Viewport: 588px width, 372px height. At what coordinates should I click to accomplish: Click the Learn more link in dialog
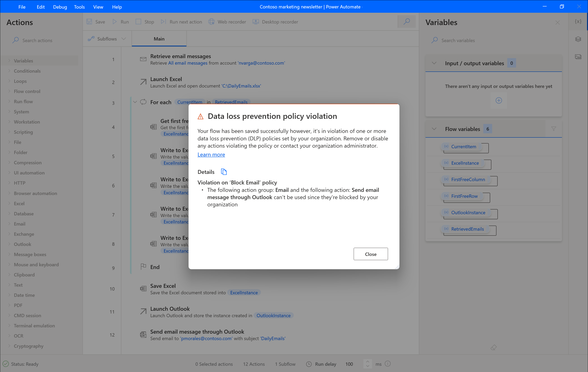pyautogui.click(x=211, y=154)
